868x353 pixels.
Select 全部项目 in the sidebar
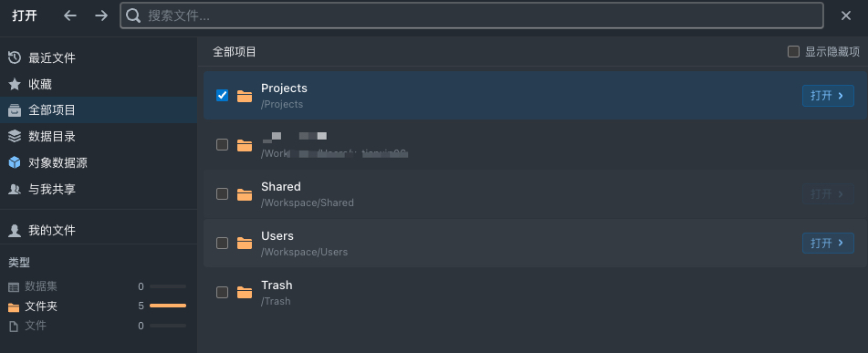tap(99, 110)
